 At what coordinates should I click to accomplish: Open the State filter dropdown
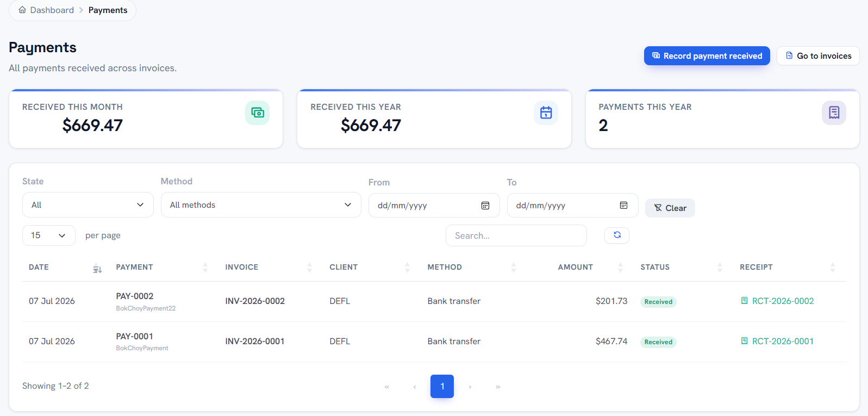88,205
